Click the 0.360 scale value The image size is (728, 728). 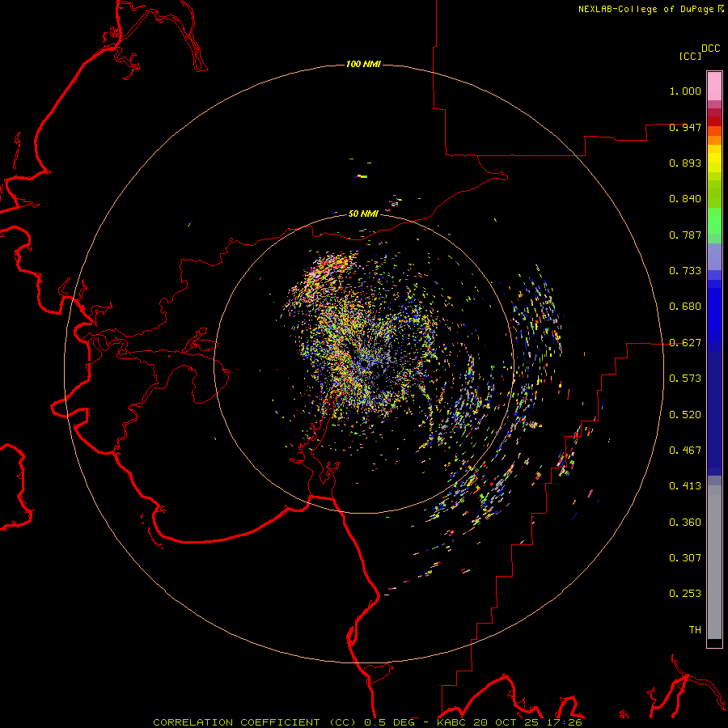click(x=685, y=523)
